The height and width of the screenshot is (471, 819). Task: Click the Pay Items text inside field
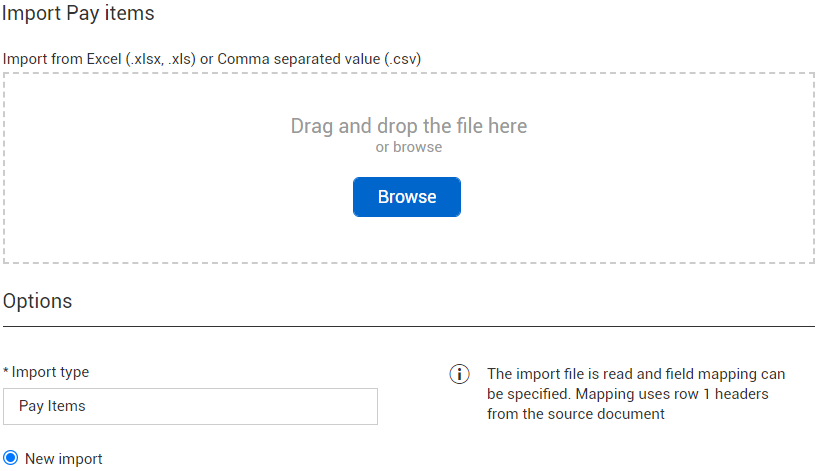pos(52,406)
